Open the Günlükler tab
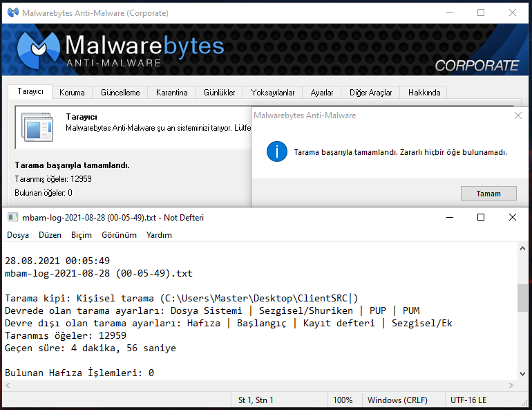 [x=219, y=93]
